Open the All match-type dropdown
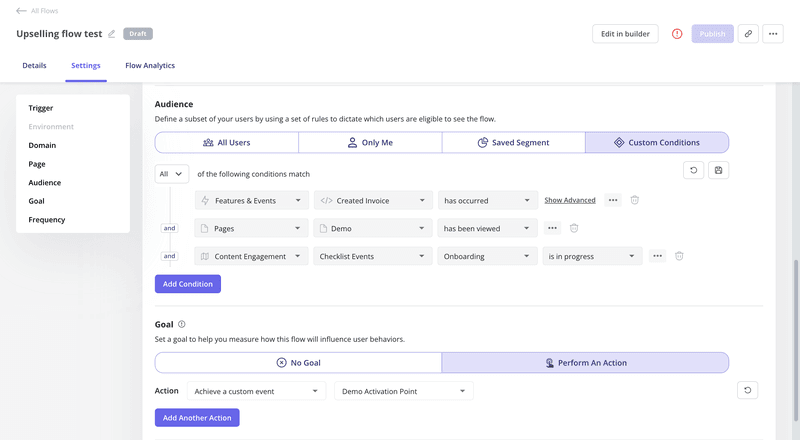 tap(171, 174)
